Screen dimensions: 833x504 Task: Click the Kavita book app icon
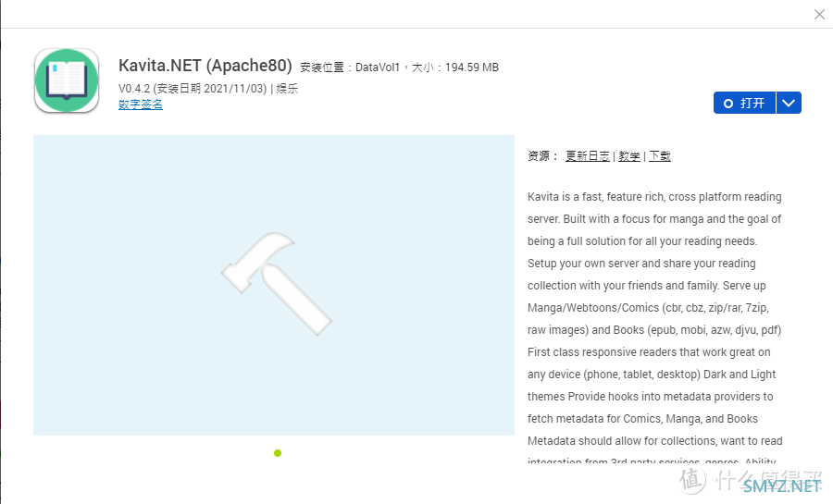[67, 80]
